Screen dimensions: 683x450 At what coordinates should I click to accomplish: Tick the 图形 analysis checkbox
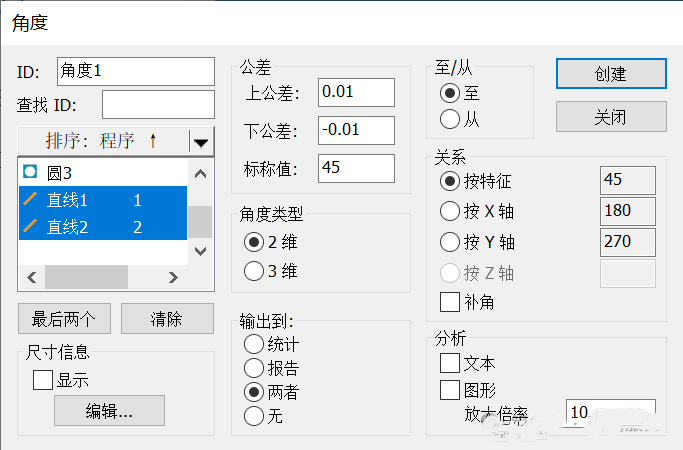[450, 390]
